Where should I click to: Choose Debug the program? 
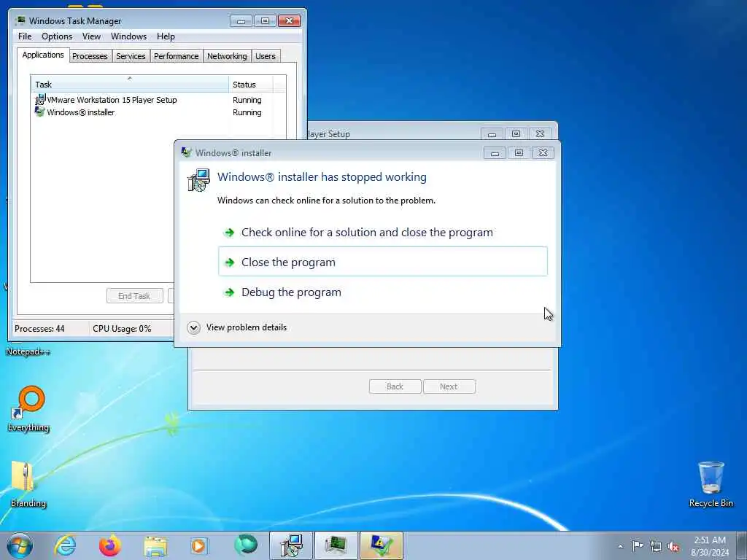[383, 292]
